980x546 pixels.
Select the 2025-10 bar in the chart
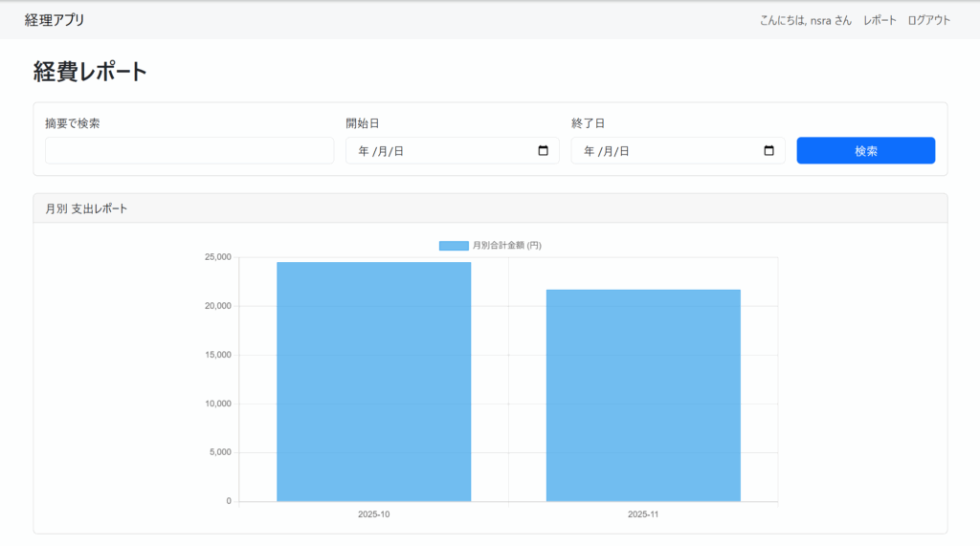click(x=373, y=382)
